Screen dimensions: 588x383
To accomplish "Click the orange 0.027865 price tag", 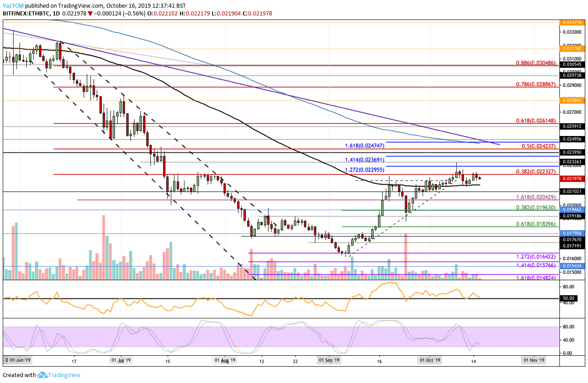I will (x=572, y=100).
